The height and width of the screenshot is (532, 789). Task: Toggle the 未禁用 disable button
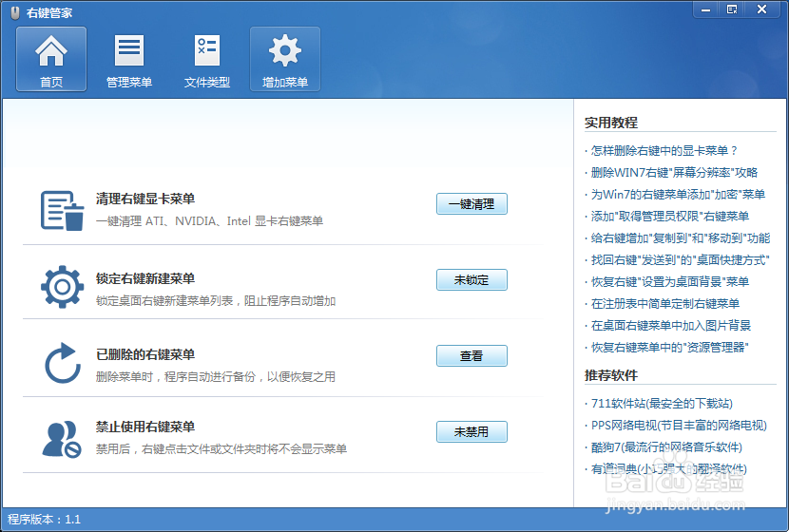coord(471,432)
